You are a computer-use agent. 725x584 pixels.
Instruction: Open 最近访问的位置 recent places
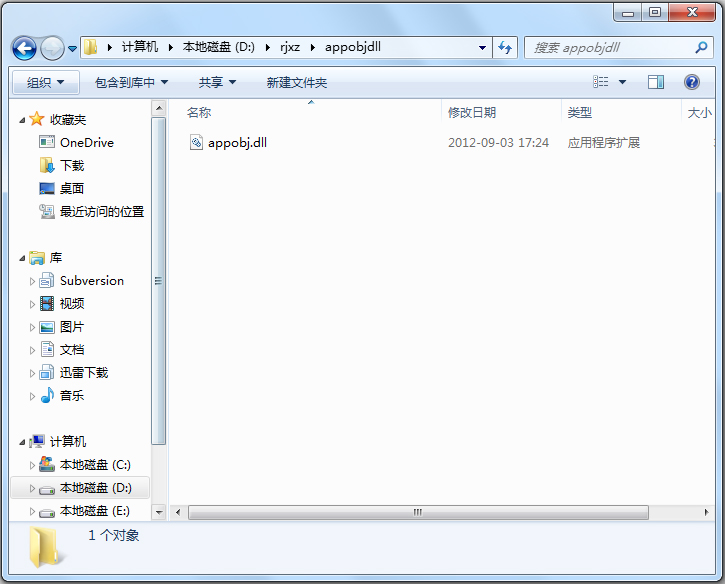tap(101, 212)
